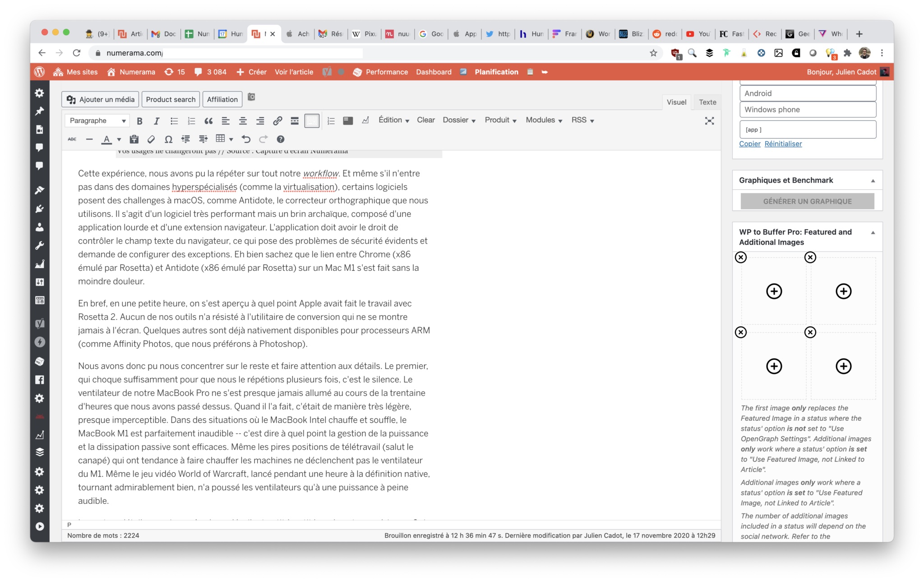The image size is (924, 582).
Task: Open comments counter showing 3 084
Action: [210, 72]
